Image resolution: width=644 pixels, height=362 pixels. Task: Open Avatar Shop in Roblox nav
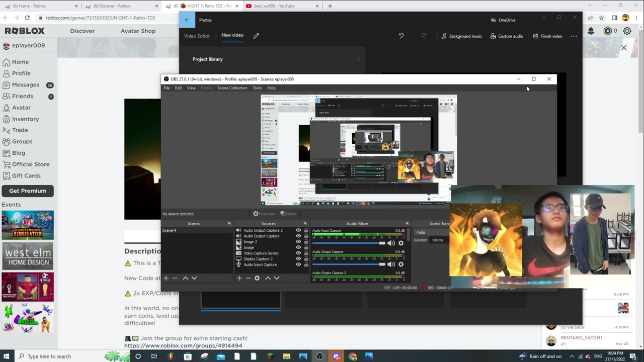138,31
